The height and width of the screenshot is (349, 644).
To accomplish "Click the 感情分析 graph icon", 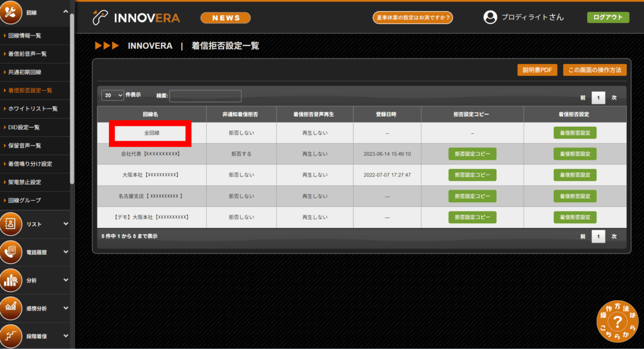I will click(x=11, y=308).
